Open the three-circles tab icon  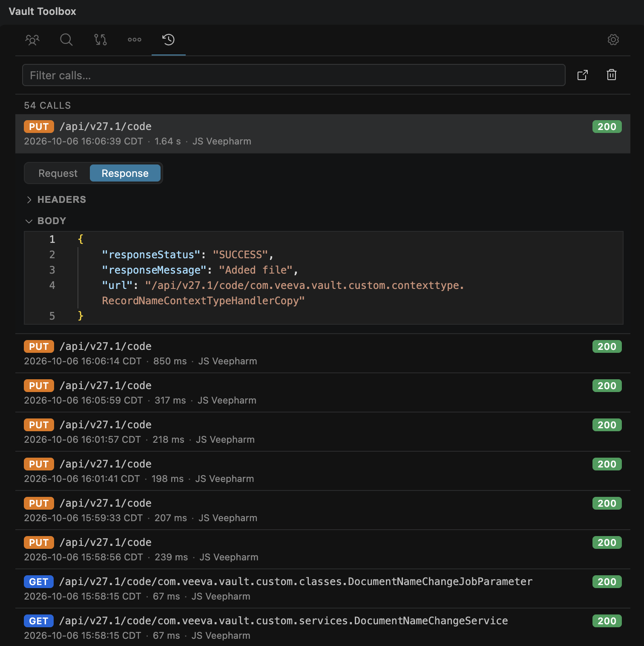pos(135,40)
